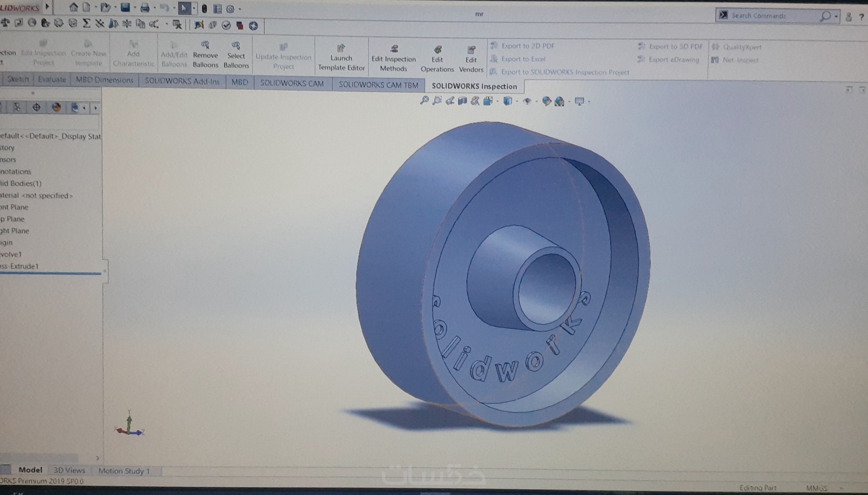Click Remove Balloons button
The height and width of the screenshot is (495, 868).
(205, 54)
